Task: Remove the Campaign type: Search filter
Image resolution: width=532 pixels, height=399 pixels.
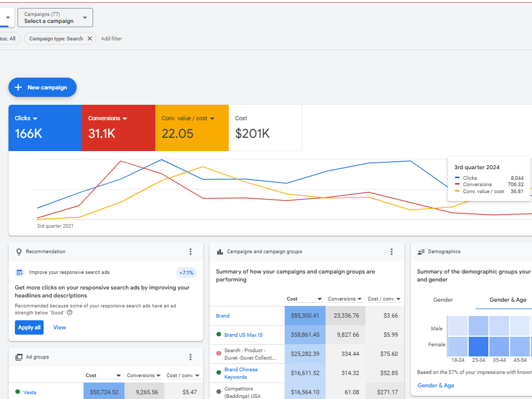Action: pyautogui.click(x=89, y=39)
